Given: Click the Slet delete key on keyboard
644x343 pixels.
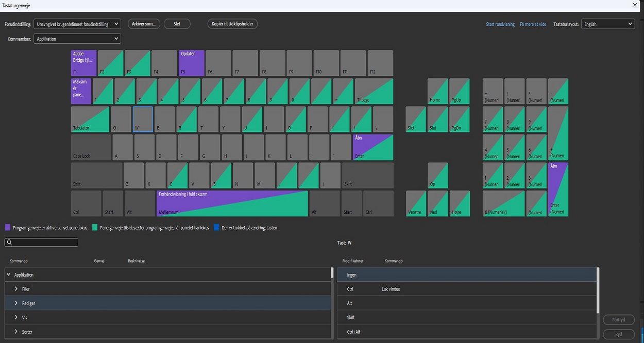Looking at the screenshot, I should pos(416,119).
